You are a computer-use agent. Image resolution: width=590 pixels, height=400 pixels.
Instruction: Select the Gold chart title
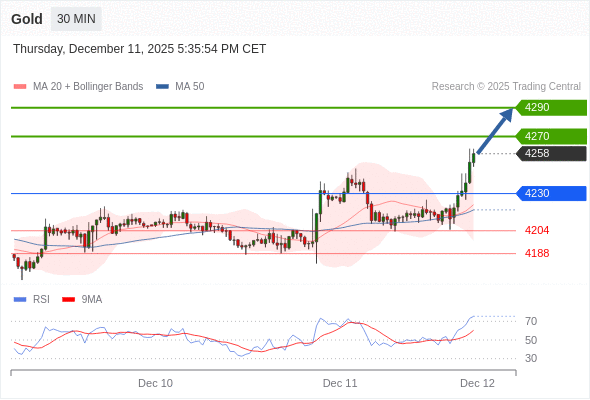[x=27, y=19]
